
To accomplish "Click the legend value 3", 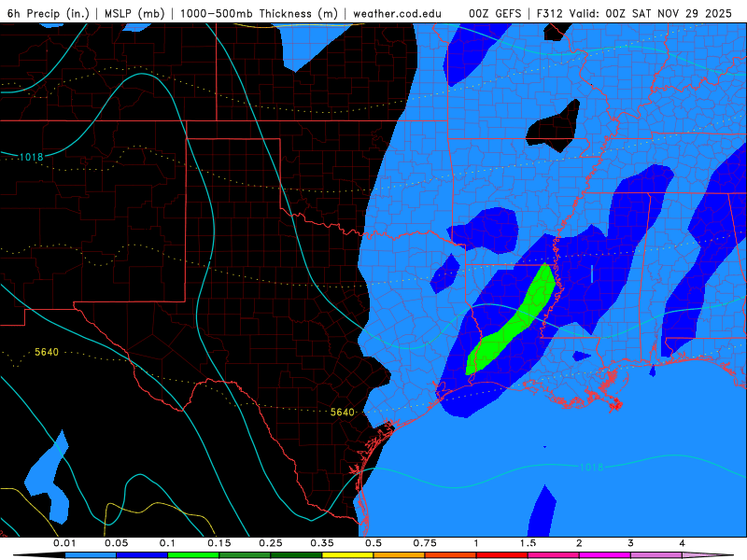I will [x=630, y=543].
